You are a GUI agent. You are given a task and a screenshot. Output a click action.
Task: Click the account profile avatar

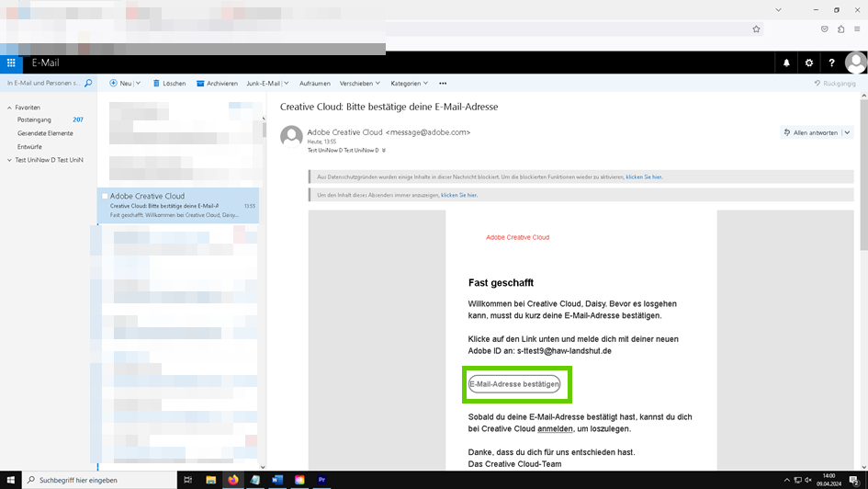[x=856, y=63]
